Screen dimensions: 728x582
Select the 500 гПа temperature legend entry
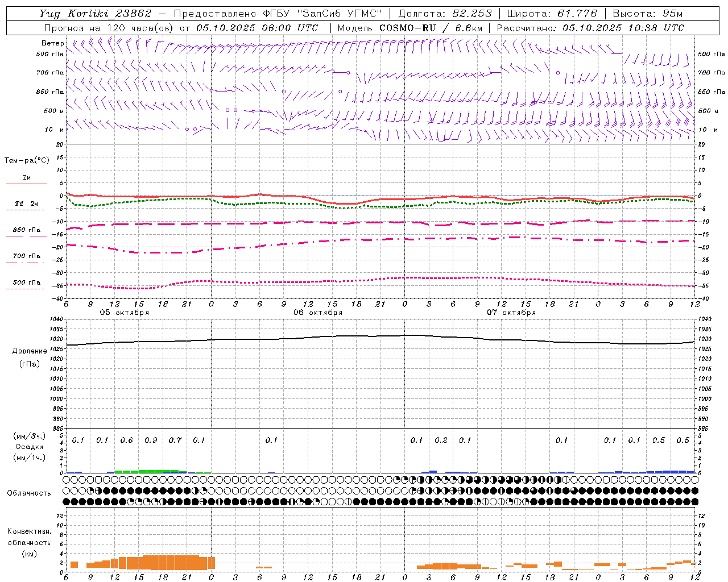click(27, 282)
